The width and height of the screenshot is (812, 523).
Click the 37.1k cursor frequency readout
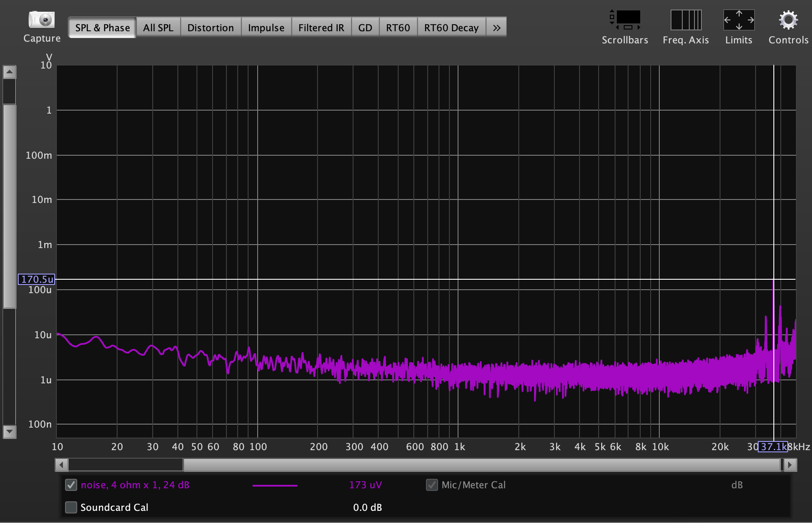pyautogui.click(x=773, y=447)
